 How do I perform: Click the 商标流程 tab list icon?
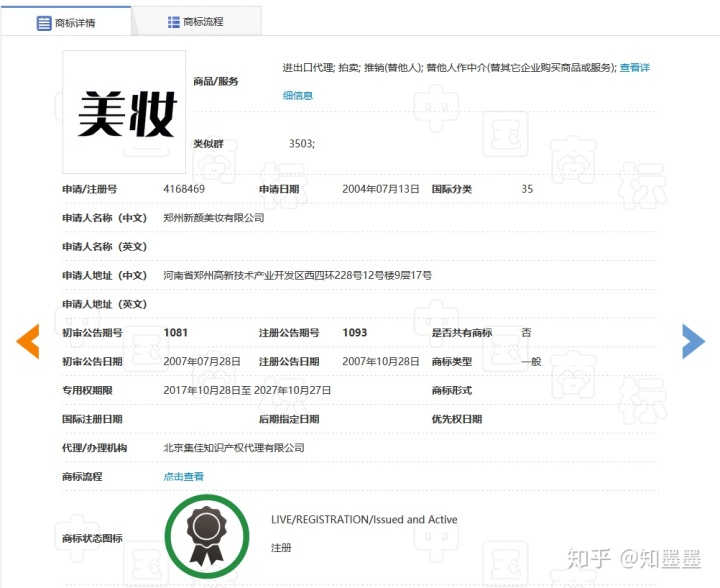tap(174, 22)
